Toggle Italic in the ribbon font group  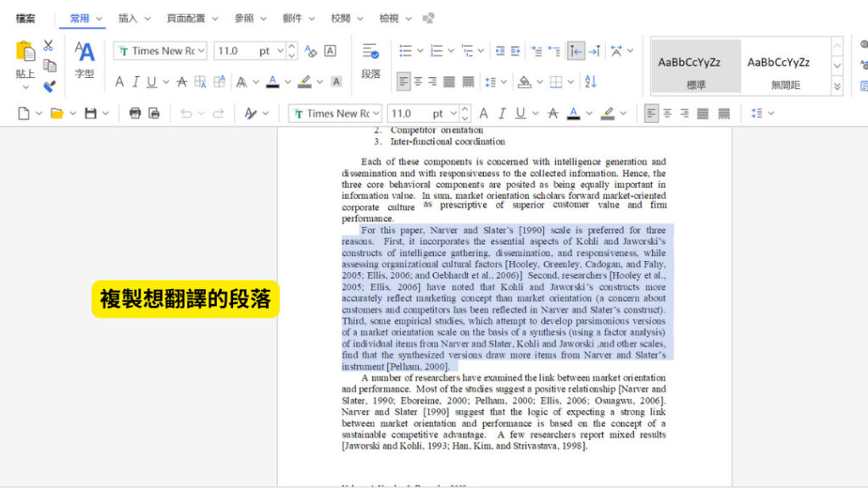click(135, 82)
